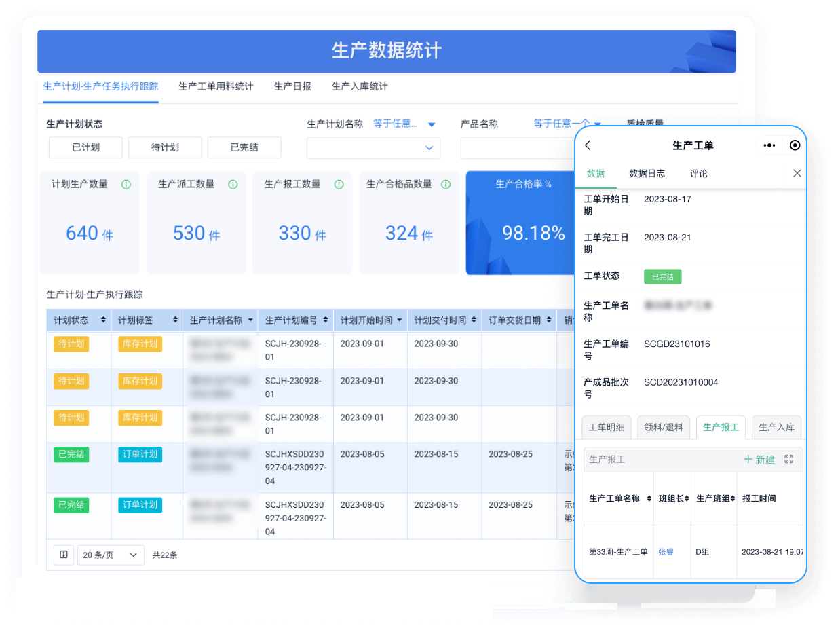Click the 新建 button to create a report
The height and width of the screenshot is (630, 840).
click(761, 459)
